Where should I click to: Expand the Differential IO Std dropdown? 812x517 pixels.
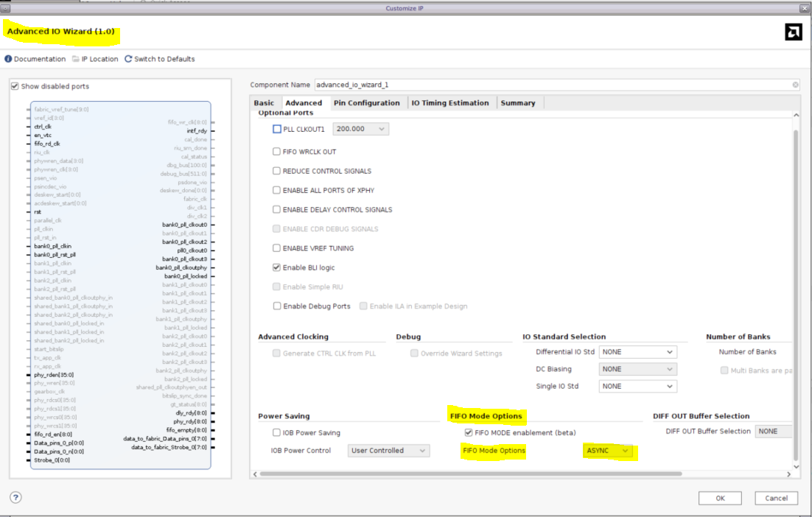(x=637, y=352)
